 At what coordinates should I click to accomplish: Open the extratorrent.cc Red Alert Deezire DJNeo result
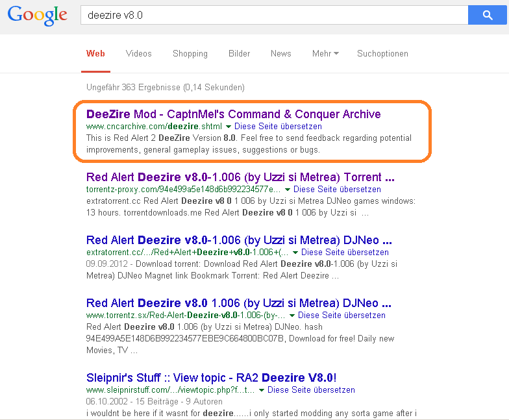[239, 240]
